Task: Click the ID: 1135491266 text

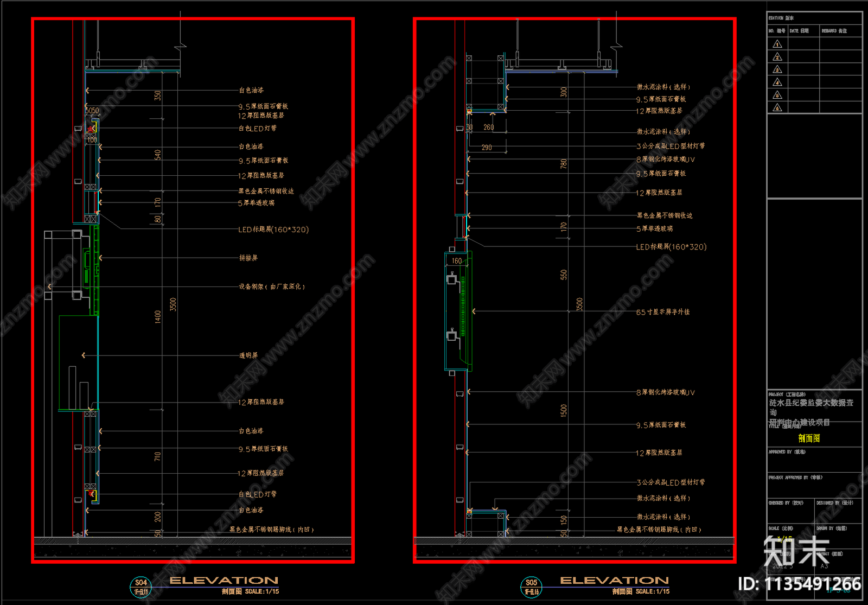Action: pos(799,584)
